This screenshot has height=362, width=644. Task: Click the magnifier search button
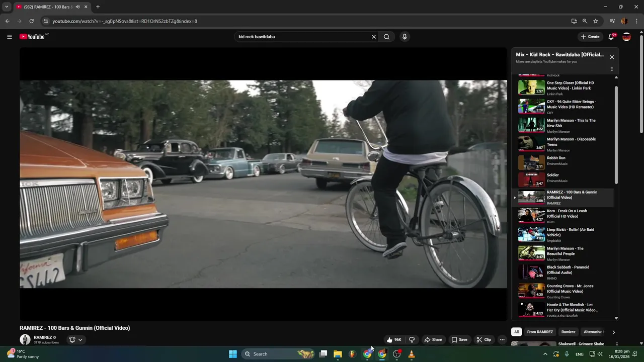386,37
